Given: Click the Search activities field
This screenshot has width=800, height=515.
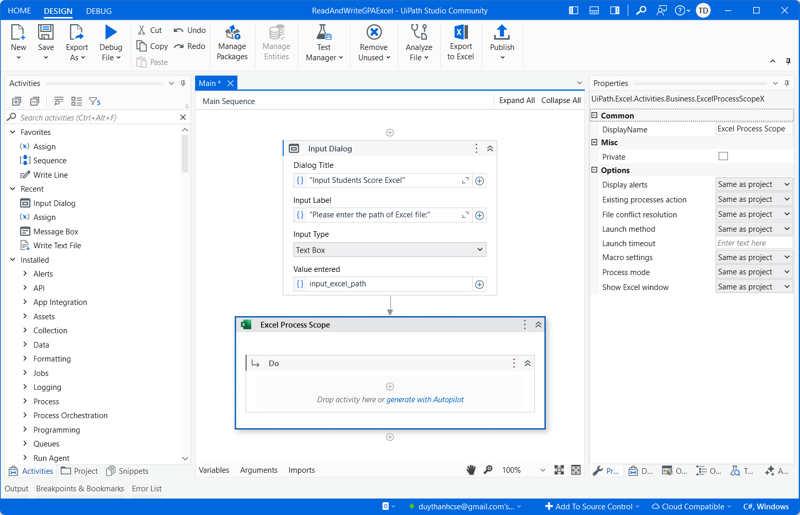Looking at the screenshot, I should pyautogui.click(x=97, y=117).
